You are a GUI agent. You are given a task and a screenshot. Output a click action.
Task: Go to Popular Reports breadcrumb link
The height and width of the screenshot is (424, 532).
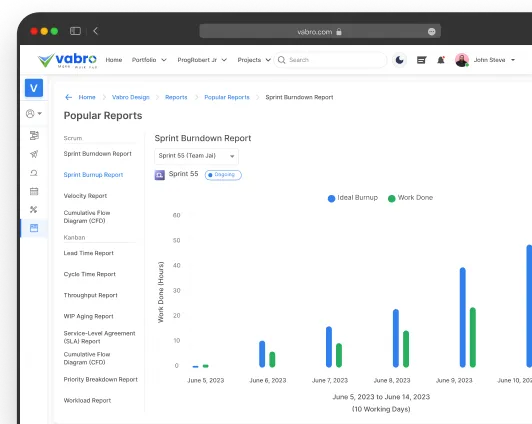click(227, 97)
